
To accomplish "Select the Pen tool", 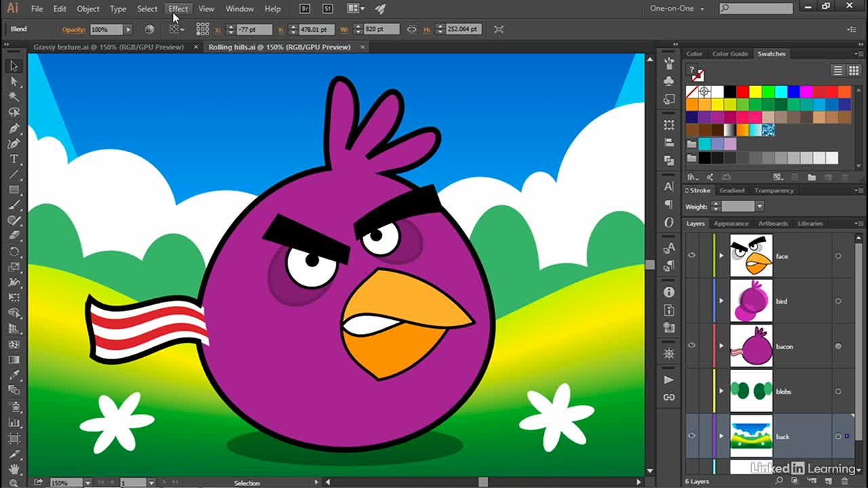I will (14, 128).
